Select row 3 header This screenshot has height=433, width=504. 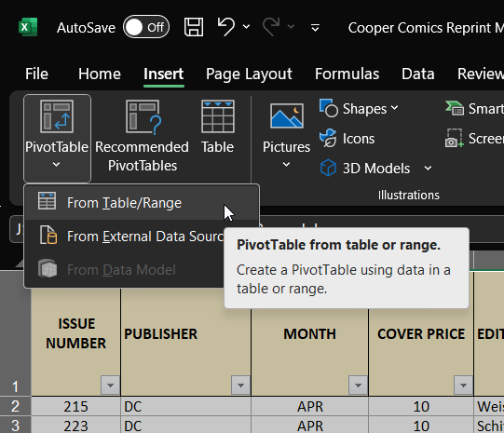15,425
